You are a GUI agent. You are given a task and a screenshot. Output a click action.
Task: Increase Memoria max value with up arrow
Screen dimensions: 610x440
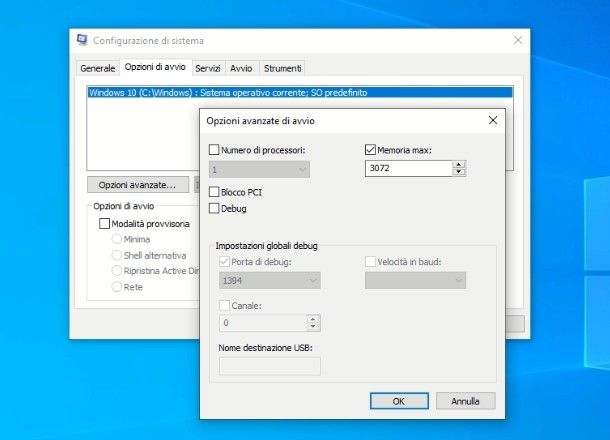pyautogui.click(x=459, y=165)
